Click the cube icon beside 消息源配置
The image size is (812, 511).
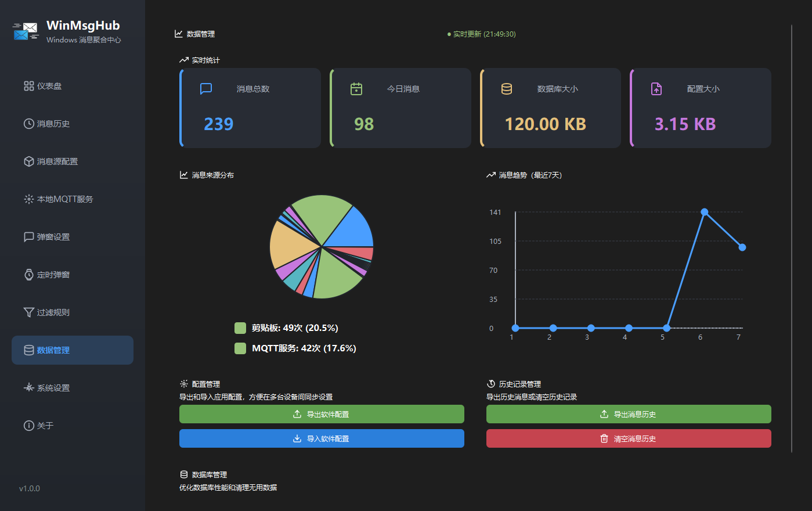pos(28,161)
